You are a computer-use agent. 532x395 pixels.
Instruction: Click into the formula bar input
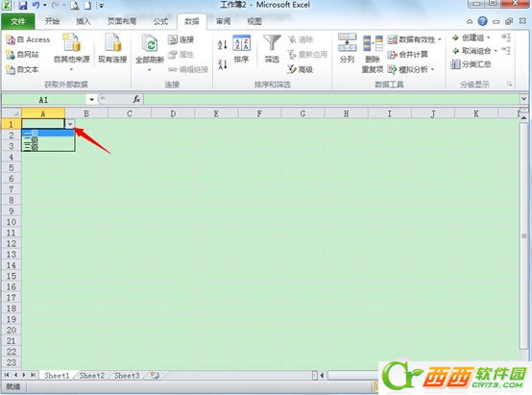pyautogui.click(x=331, y=99)
